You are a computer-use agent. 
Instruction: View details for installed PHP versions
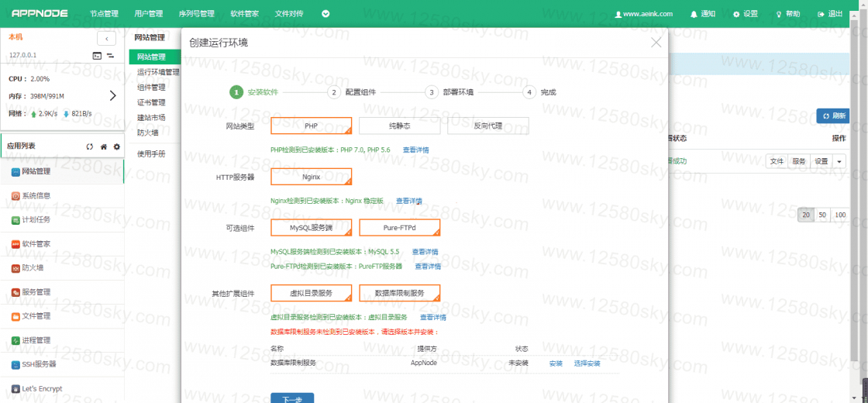coord(415,150)
